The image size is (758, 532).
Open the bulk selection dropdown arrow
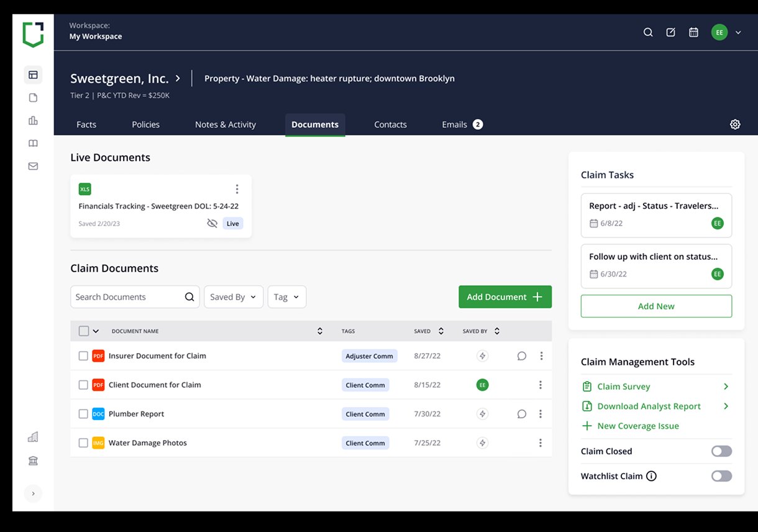coord(96,331)
